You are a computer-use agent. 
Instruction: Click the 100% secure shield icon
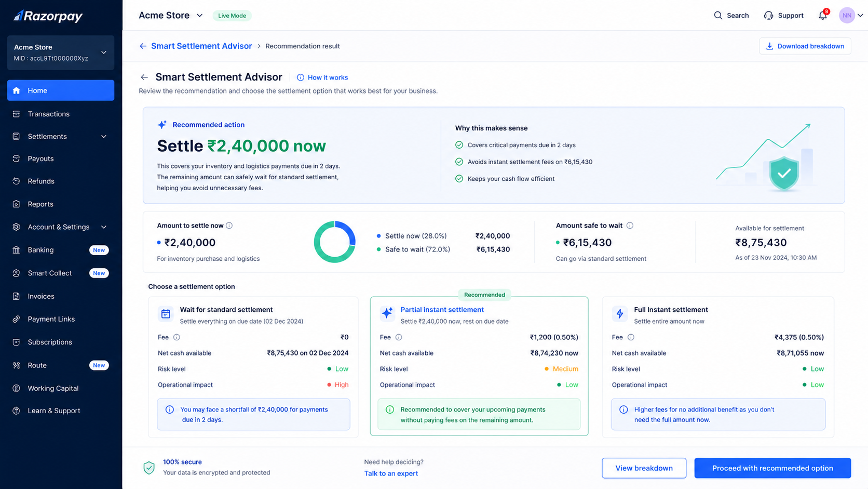point(149,468)
